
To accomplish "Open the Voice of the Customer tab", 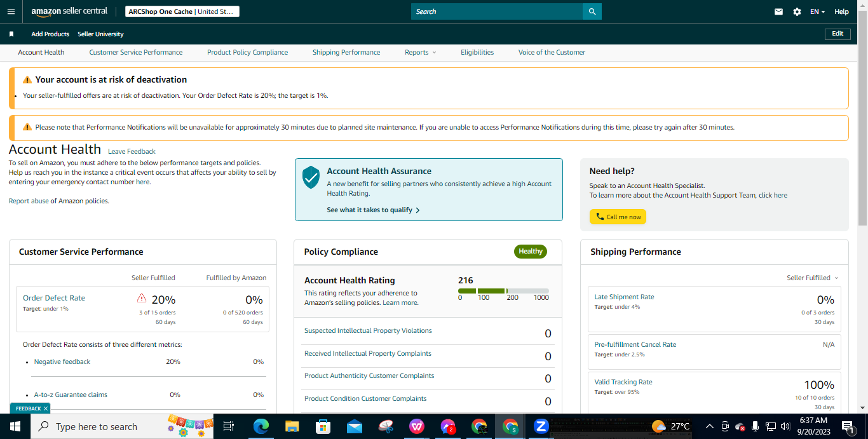I will pyautogui.click(x=552, y=52).
